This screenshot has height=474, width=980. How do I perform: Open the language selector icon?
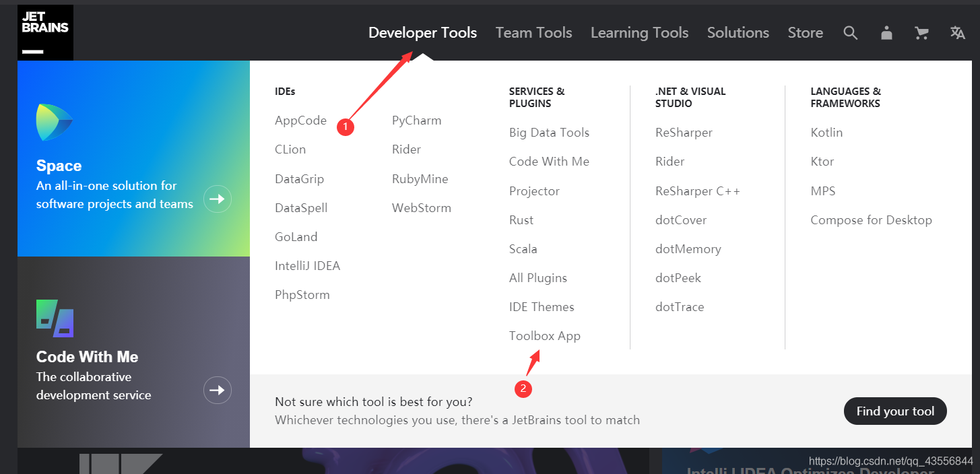pos(957,32)
